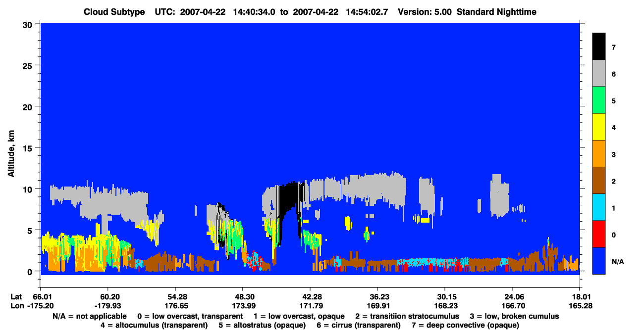This screenshot has width=644, height=330.
Task: Click the 'Lat' row label
Action: pos(16,297)
